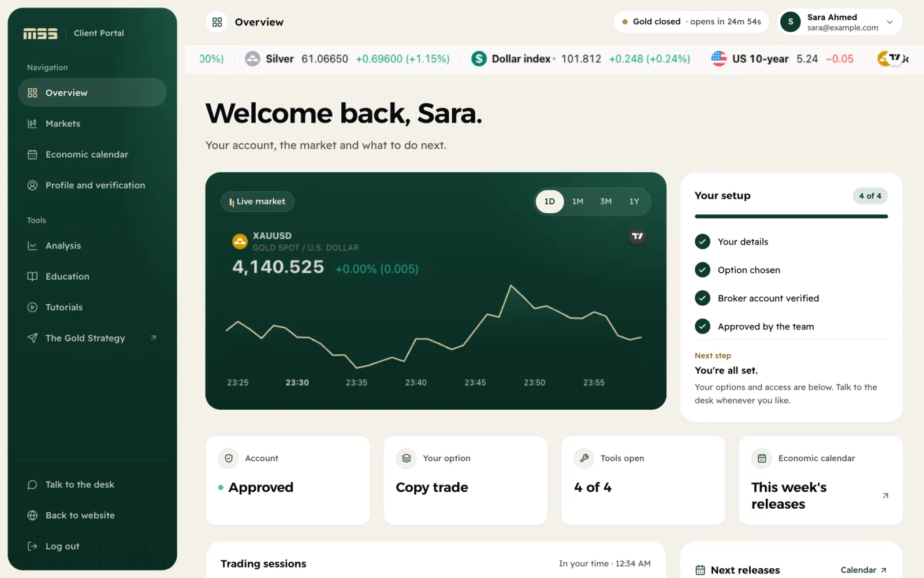Click the Education book icon
This screenshot has width=924, height=578.
click(32, 276)
